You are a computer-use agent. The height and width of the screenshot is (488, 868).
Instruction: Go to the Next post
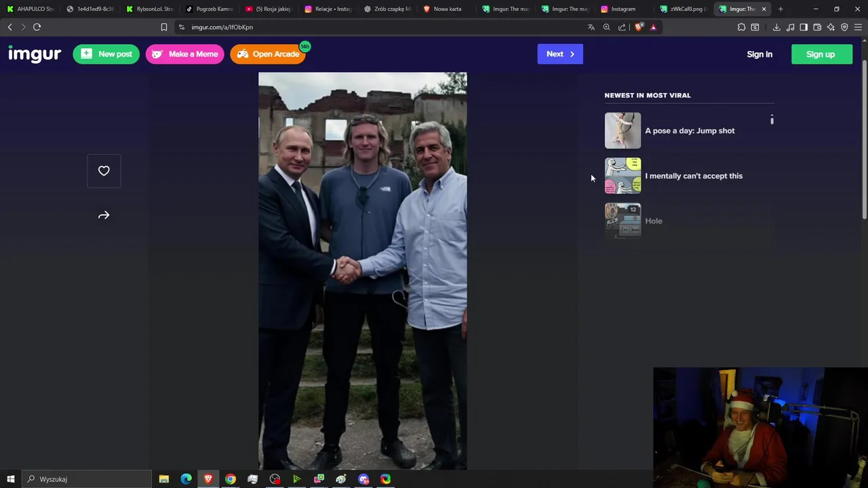pyautogui.click(x=560, y=54)
